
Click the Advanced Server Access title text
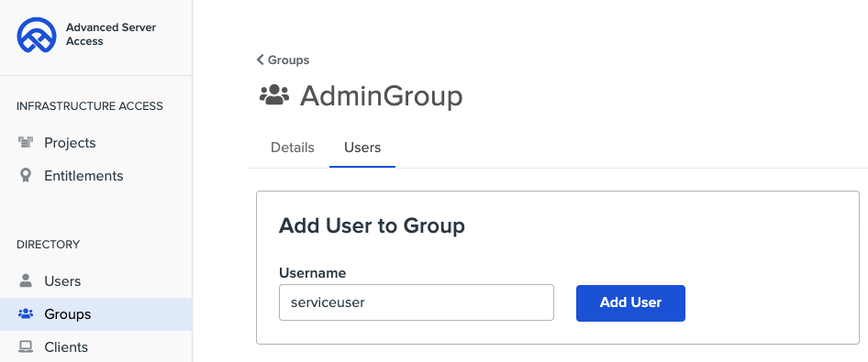click(x=111, y=34)
